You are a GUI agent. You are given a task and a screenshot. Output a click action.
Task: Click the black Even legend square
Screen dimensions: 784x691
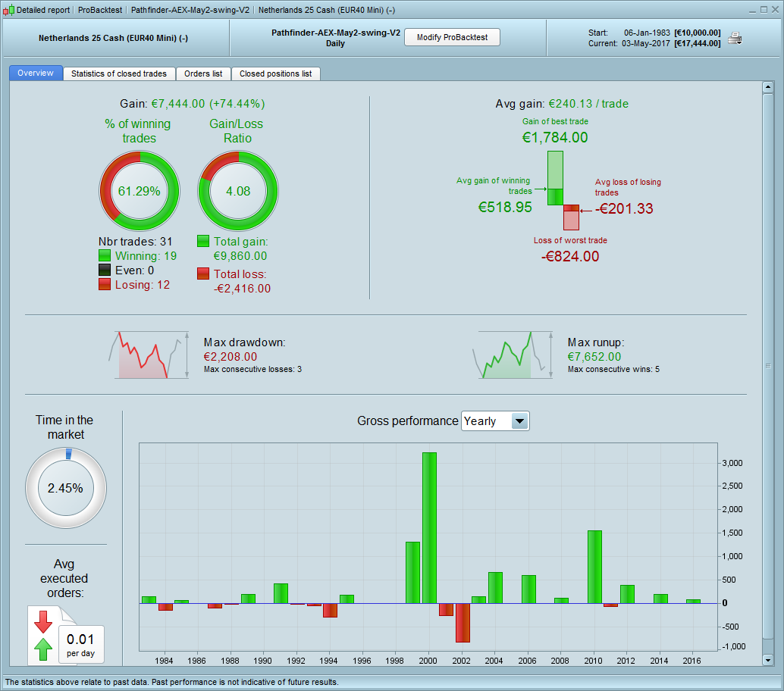point(105,270)
